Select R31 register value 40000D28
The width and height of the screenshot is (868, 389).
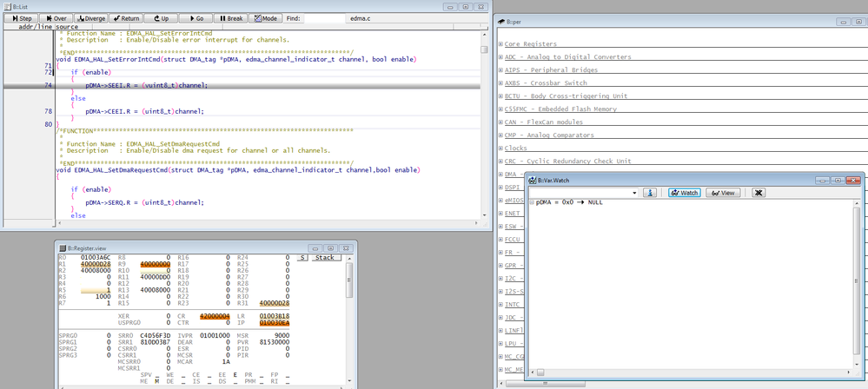[275, 303]
